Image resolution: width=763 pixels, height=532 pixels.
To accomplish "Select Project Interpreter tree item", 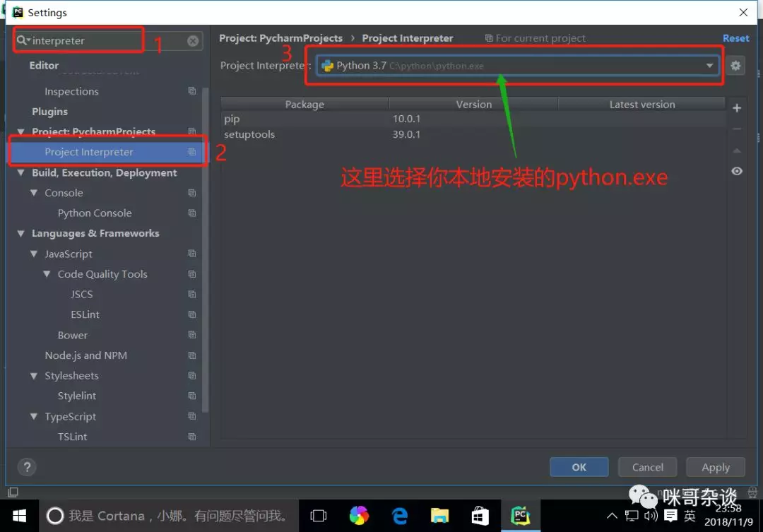I will tap(107, 152).
